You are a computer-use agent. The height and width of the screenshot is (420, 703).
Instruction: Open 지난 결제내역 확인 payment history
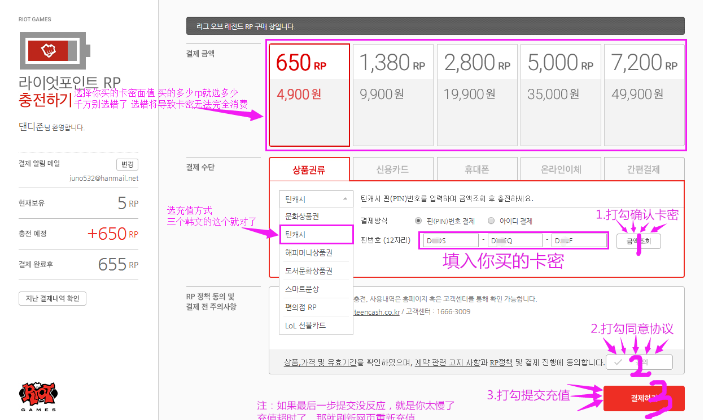coord(52,299)
